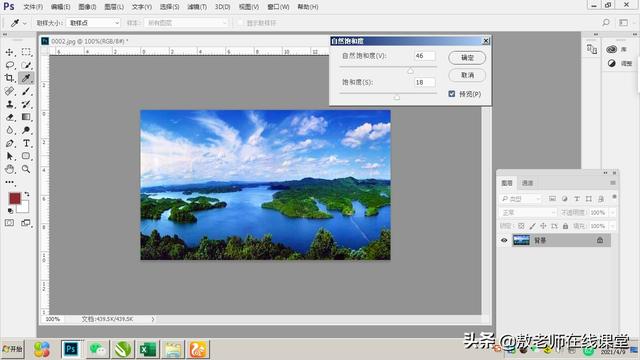Cancel the Vibrance dialog

(x=467, y=75)
